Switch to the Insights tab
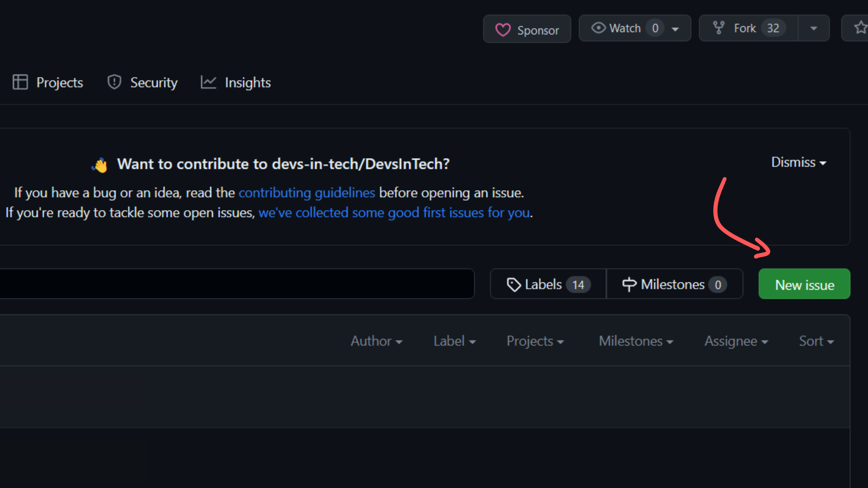The height and width of the screenshot is (488, 868). pos(247,83)
